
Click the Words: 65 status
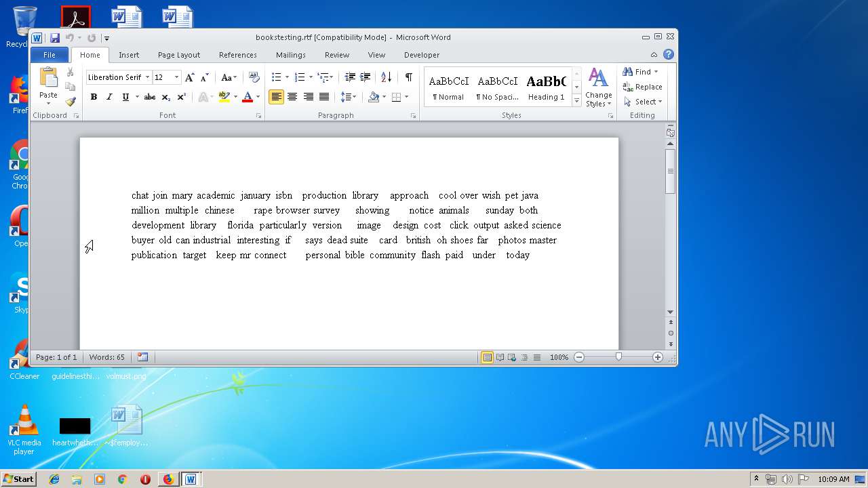[107, 357]
